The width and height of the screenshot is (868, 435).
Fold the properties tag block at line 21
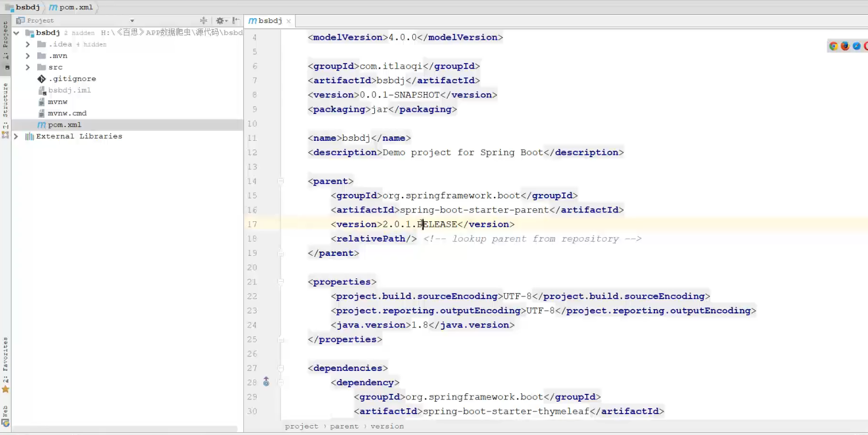coord(281,282)
